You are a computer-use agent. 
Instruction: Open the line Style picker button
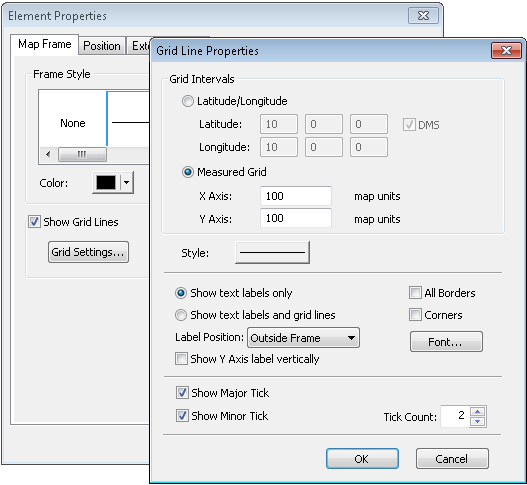tap(272, 252)
